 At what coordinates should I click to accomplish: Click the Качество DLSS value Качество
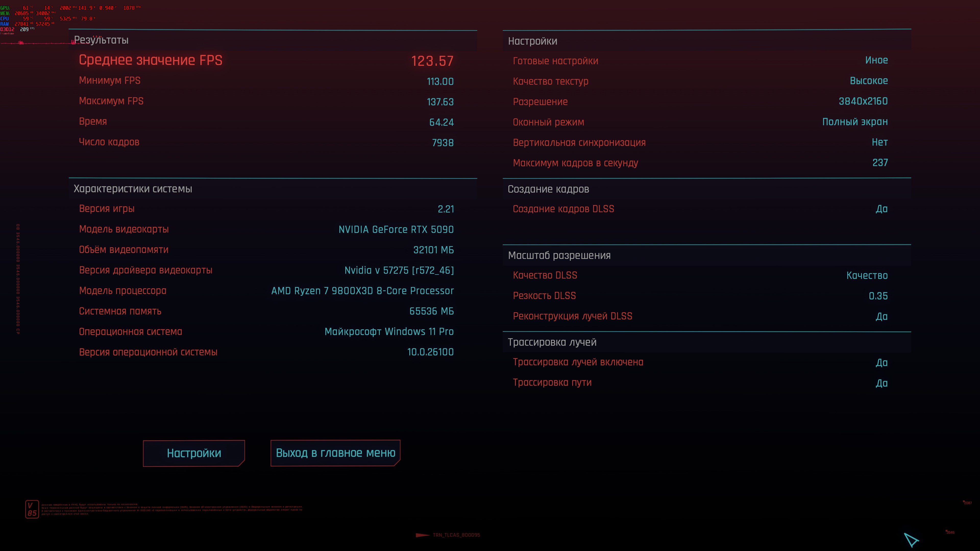pos(867,275)
